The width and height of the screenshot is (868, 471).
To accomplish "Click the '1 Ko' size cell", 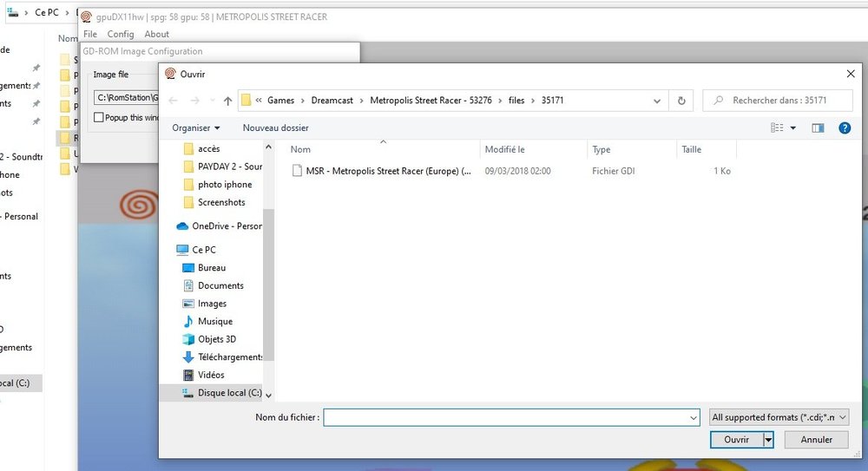I will (722, 171).
